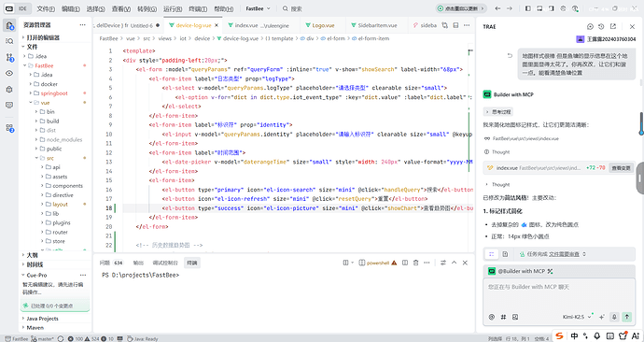Maximize the terminal panel with up chevron
This screenshot has width=644, height=342.
coord(455,263)
